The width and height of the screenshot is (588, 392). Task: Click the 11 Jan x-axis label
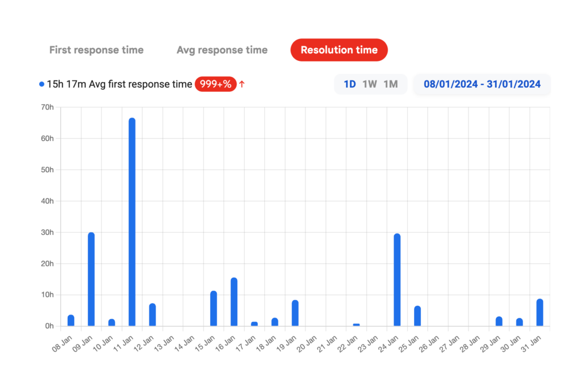(x=123, y=344)
